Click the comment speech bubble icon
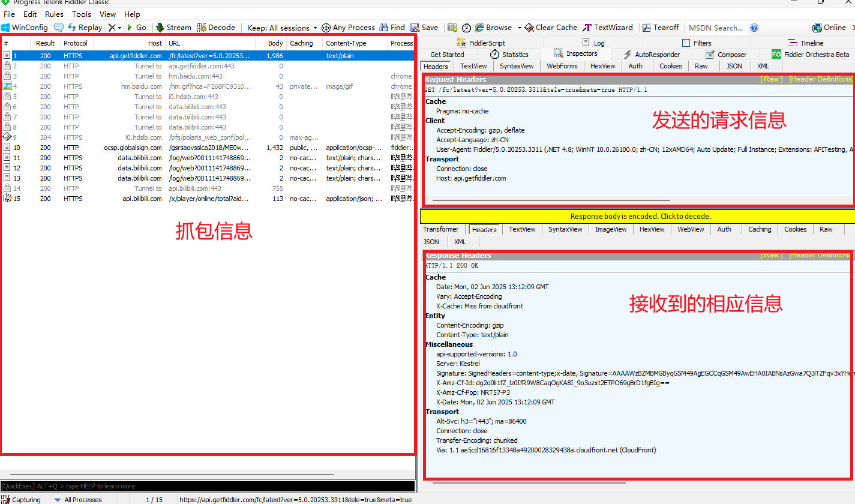Image resolution: width=855 pixels, height=504 pixels. (x=59, y=28)
